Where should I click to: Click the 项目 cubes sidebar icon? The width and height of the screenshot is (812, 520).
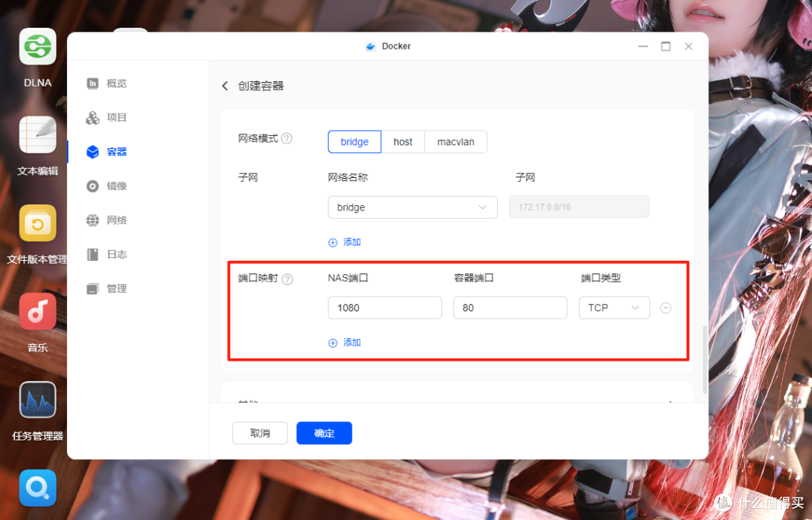(x=92, y=118)
